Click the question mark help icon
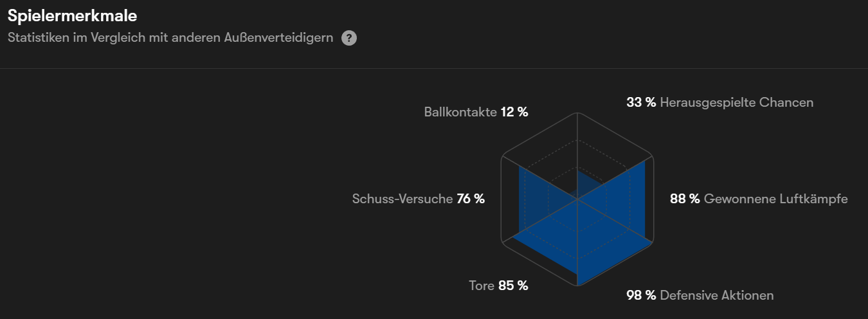Screen dimensions: 868x319 (349, 38)
